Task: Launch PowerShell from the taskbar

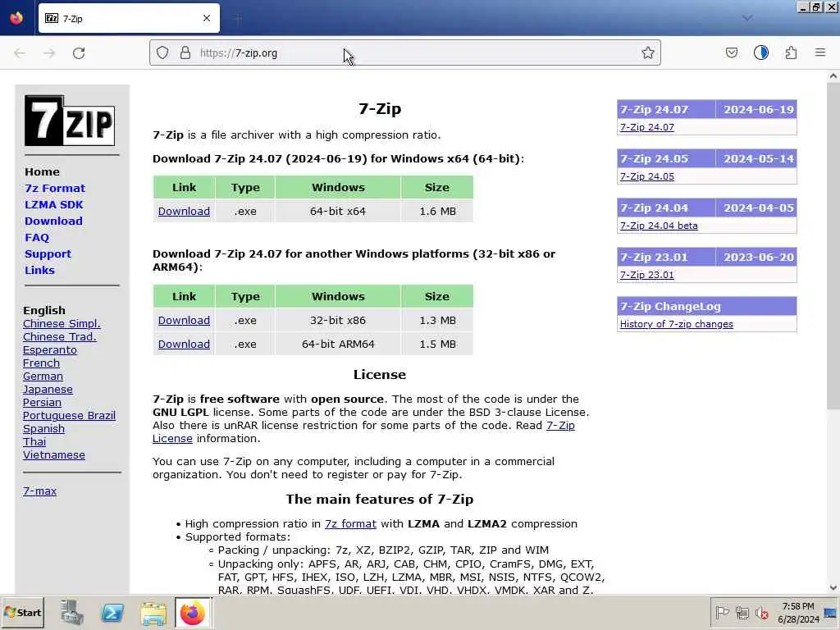Action: tap(112, 612)
